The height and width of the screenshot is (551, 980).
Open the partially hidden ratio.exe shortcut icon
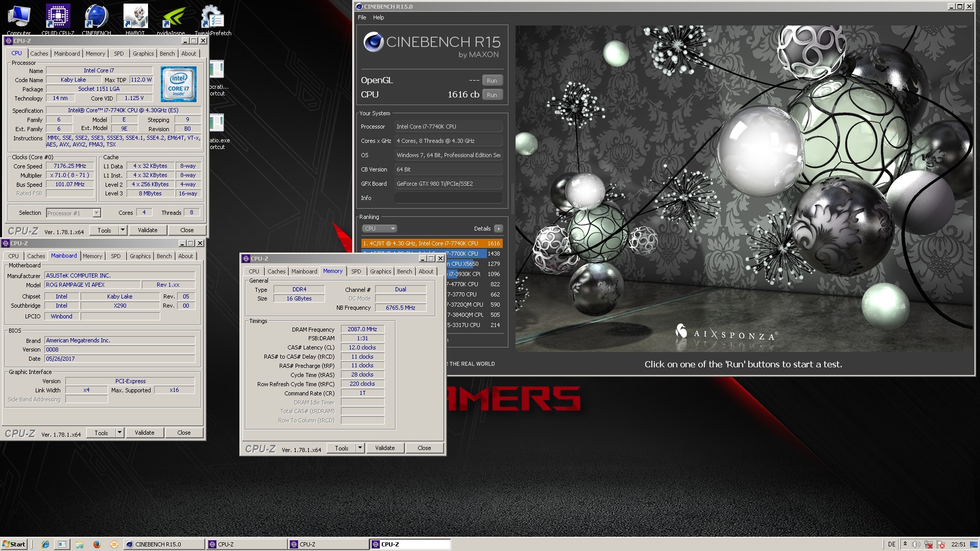point(217,122)
